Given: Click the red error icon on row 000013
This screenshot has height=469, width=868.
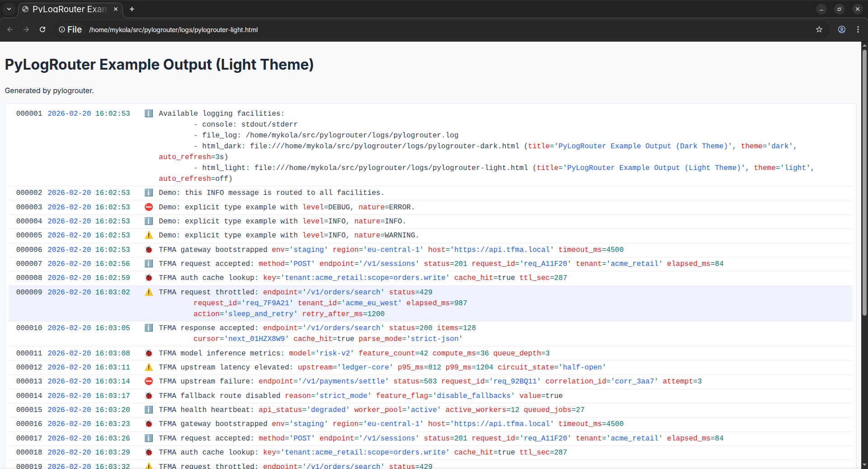Looking at the screenshot, I should pos(148,381).
